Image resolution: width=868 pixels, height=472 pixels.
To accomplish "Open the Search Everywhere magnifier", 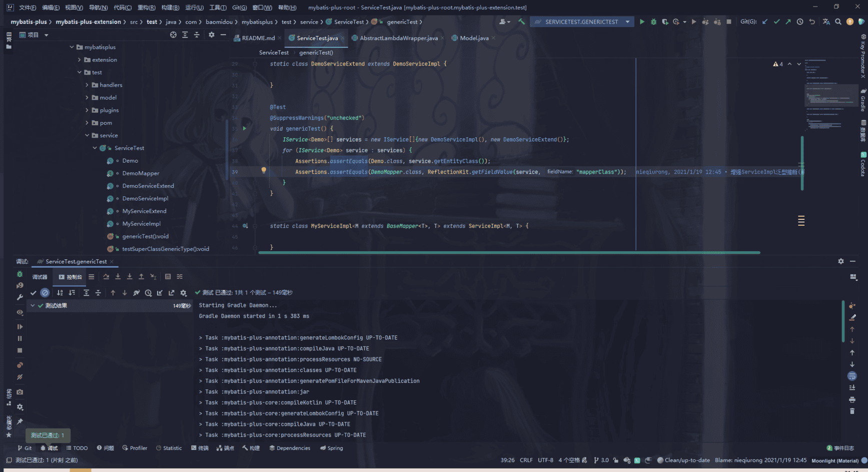I will click(x=838, y=22).
